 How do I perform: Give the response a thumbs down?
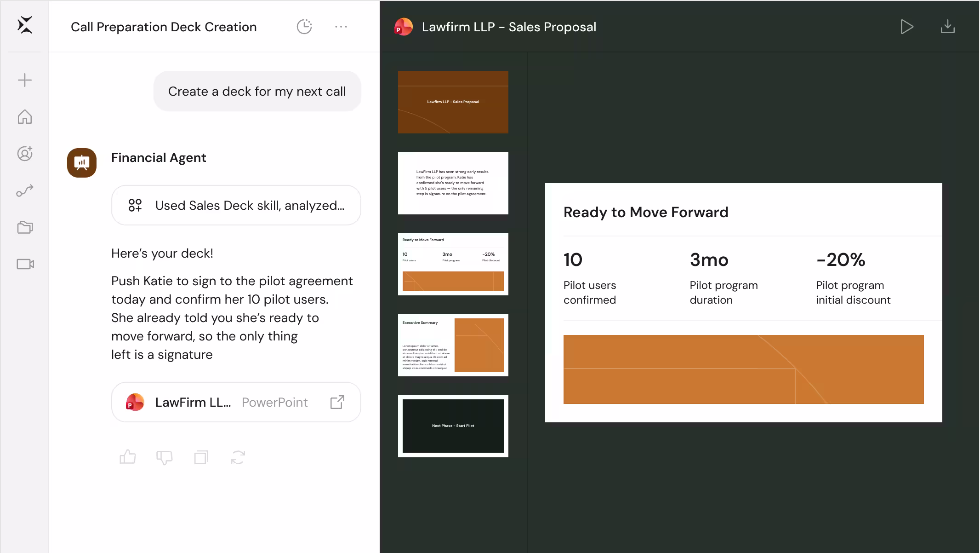(165, 457)
